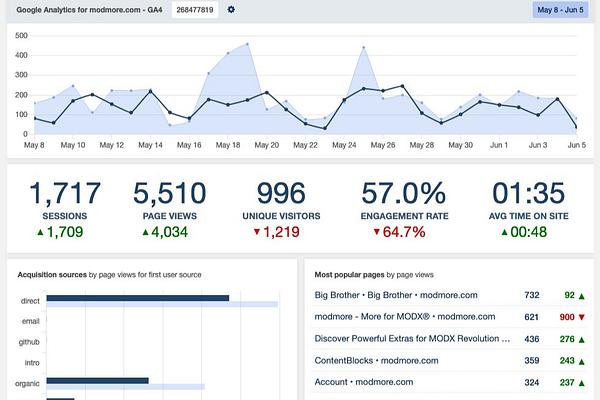The height and width of the screenshot is (400, 600).
Task: Click the green up arrow beside 237
Action: [582, 383]
